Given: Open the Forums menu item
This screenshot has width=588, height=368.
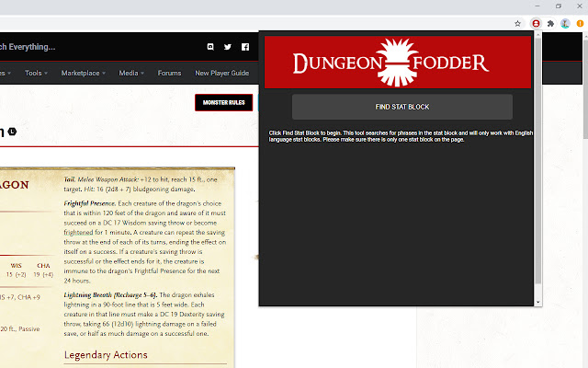Looking at the screenshot, I should pyautogui.click(x=169, y=74).
